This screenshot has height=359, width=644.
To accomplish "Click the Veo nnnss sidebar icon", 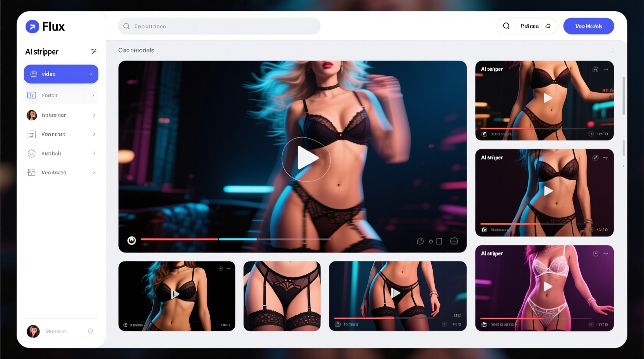I will tap(32, 134).
